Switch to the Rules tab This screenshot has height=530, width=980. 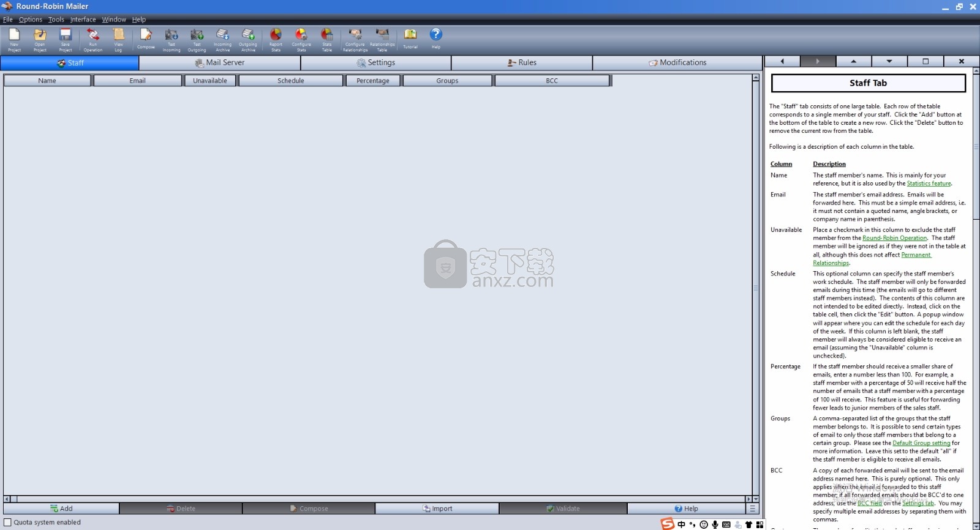point(522,62)
